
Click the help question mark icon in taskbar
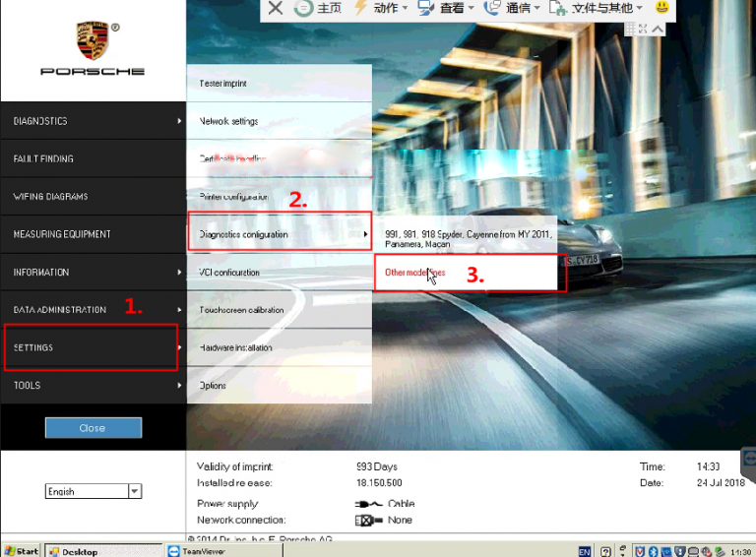606,552
